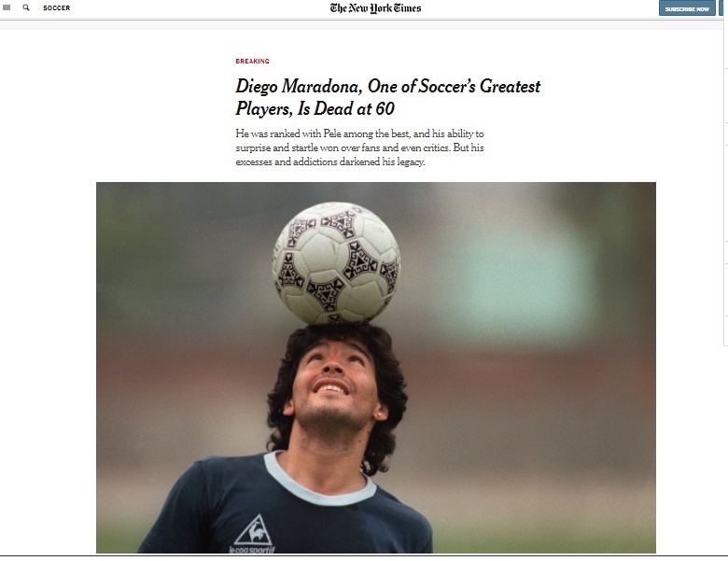Click the soccer ball in the photo
The image size is (728, 561).
pyautogui.click(x=336, y=263)
